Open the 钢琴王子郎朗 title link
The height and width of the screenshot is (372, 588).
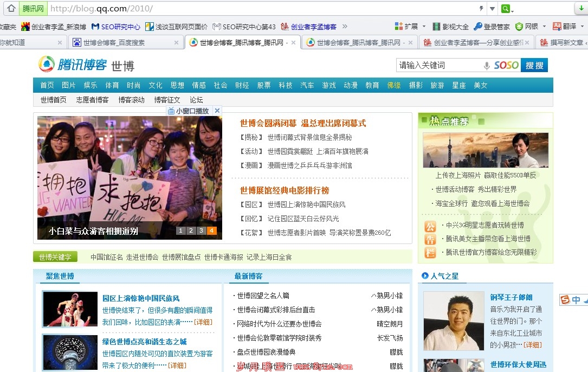coord(511,297)
